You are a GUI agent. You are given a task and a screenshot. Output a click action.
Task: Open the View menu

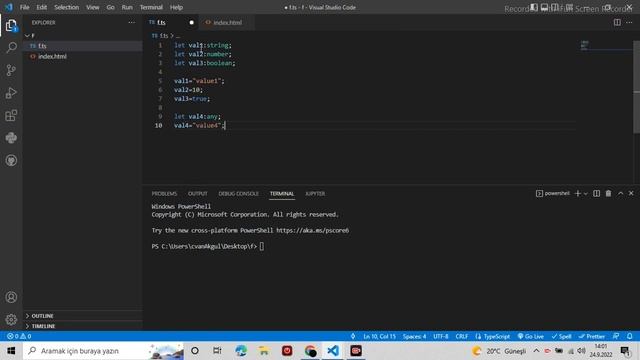[x=93, y=7]
